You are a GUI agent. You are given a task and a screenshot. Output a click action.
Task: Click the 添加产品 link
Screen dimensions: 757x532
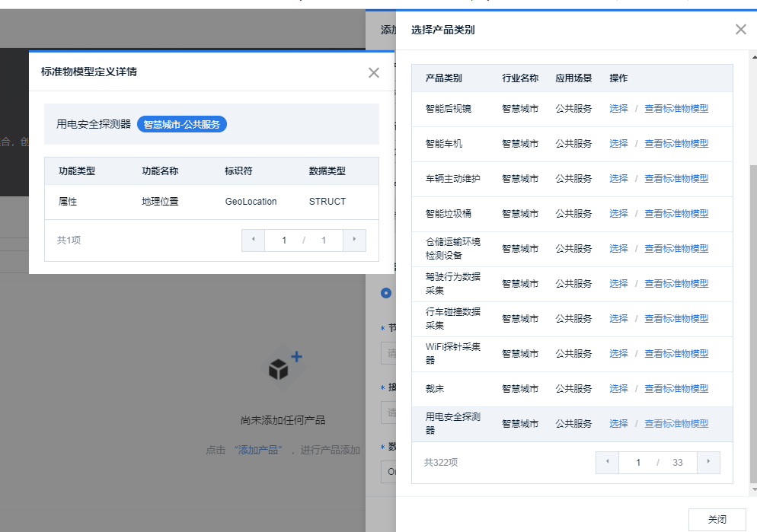(x=257, y=450)
